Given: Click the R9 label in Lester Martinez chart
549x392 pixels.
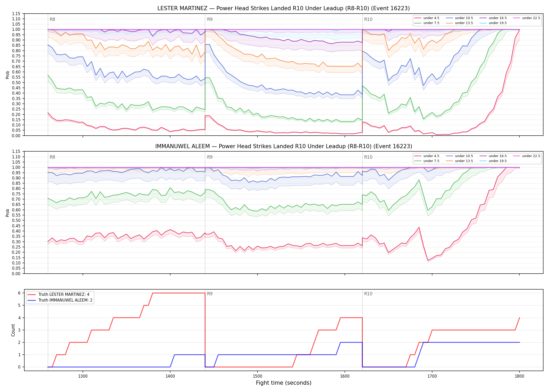Looking at the screenshot, I should (210, 19).
